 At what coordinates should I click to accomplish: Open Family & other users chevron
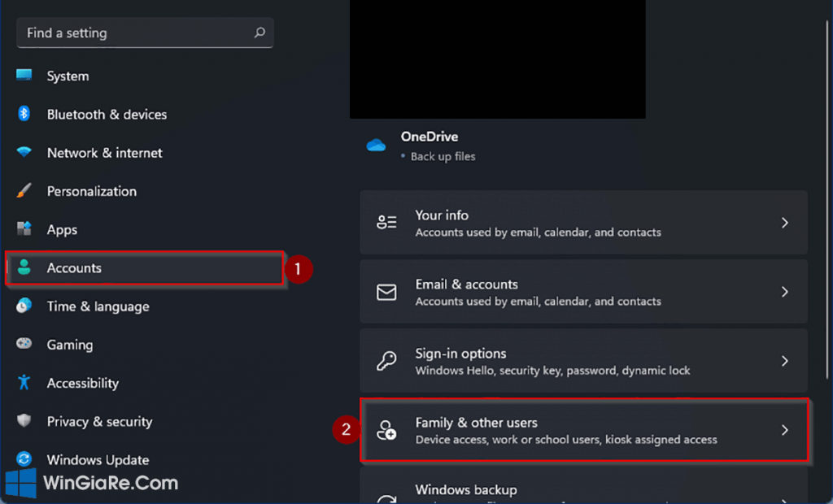pyautogui.click(x=784, y=430)
